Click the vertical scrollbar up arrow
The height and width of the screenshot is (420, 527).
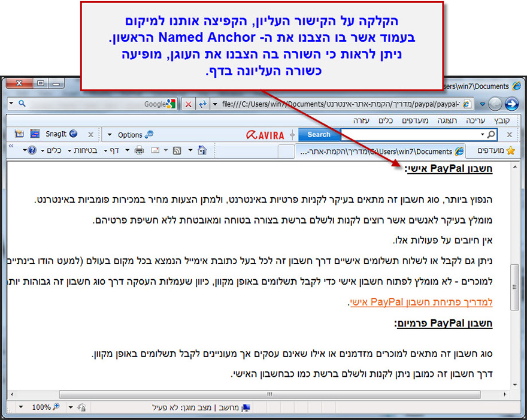(515, 167)
